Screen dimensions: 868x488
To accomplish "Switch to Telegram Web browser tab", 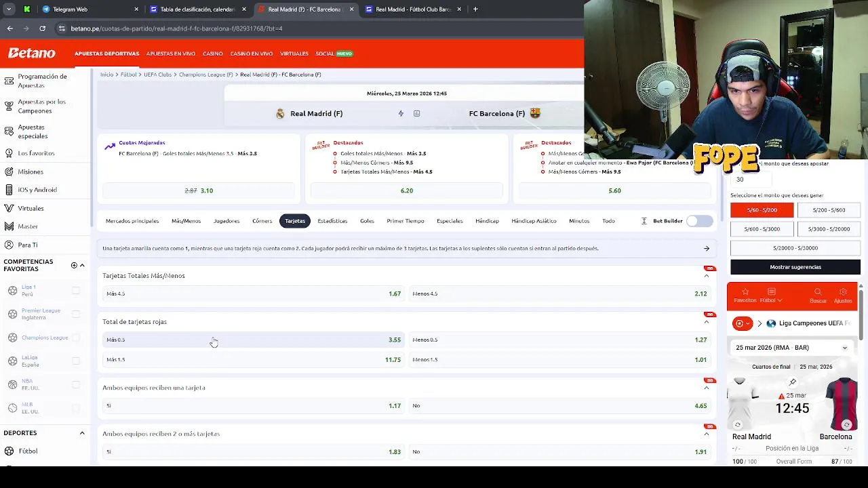I will pos(90,9).
